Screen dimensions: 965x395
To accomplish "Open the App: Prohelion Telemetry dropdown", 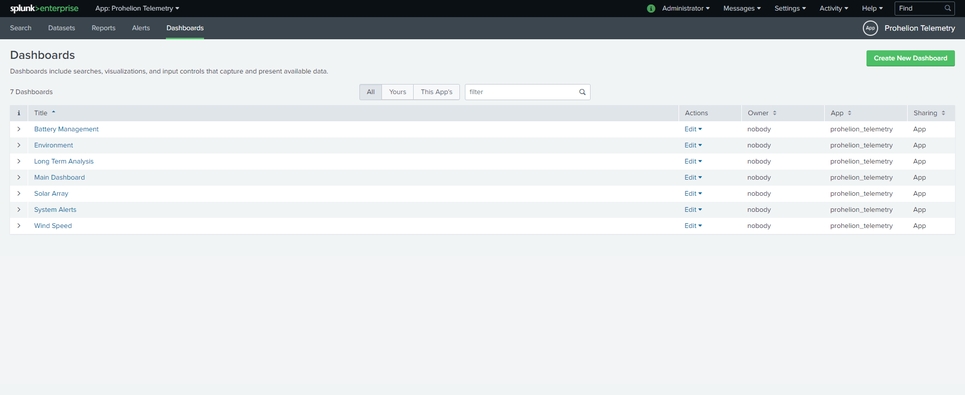I will coord(137,9).
